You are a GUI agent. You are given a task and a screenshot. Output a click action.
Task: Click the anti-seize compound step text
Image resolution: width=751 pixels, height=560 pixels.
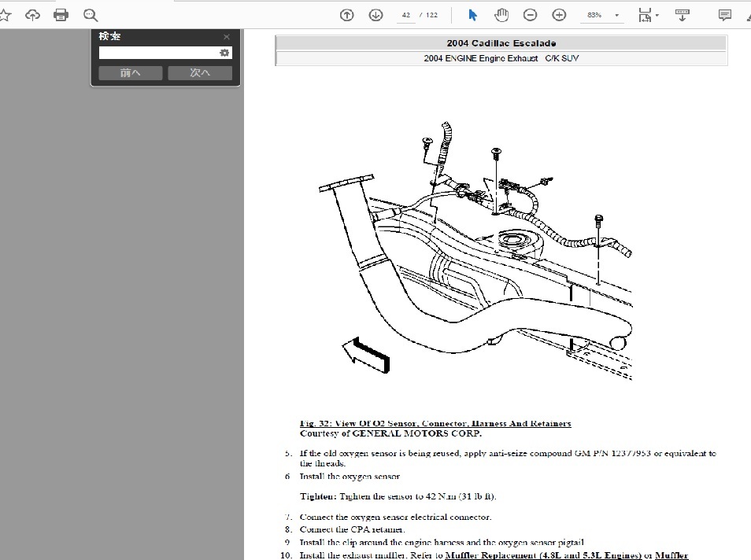click(x=508, y=458)
